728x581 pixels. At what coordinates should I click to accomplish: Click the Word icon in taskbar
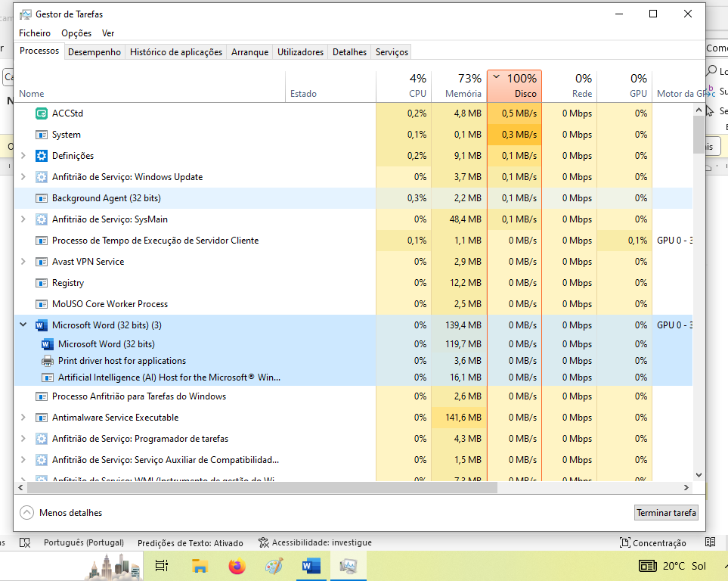311,566
